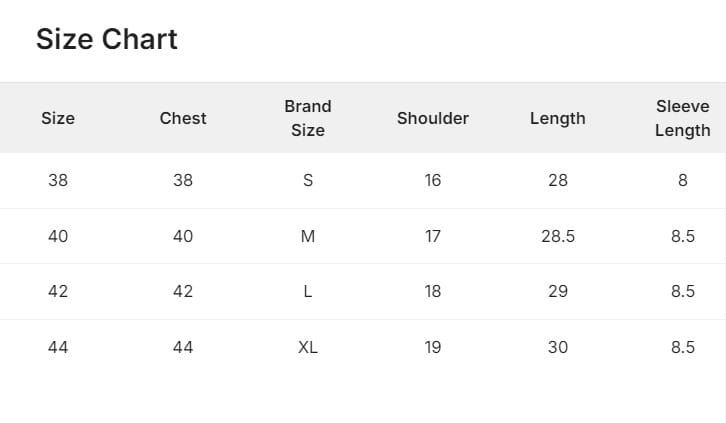Viewport: 726px width, 423px height.
Task: Select the shoulder value 19
Action: coord(433,348)
